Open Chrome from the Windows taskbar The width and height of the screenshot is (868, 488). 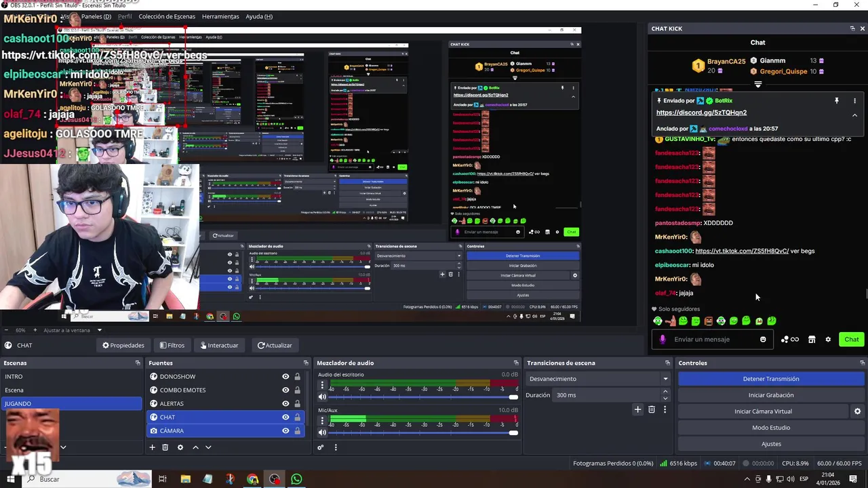(x=252, y=479)
